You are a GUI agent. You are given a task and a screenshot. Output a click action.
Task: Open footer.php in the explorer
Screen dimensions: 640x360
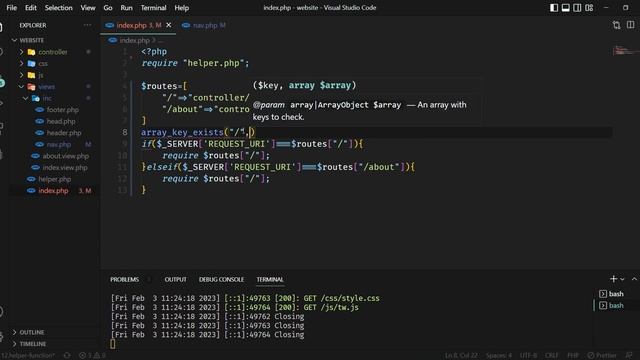click(x=62, y=110)
